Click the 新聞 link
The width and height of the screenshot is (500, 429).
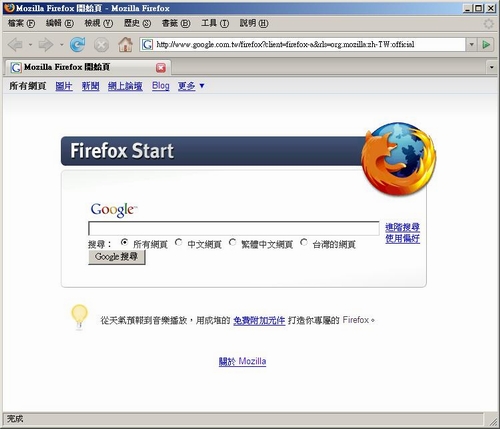(90, 86)
